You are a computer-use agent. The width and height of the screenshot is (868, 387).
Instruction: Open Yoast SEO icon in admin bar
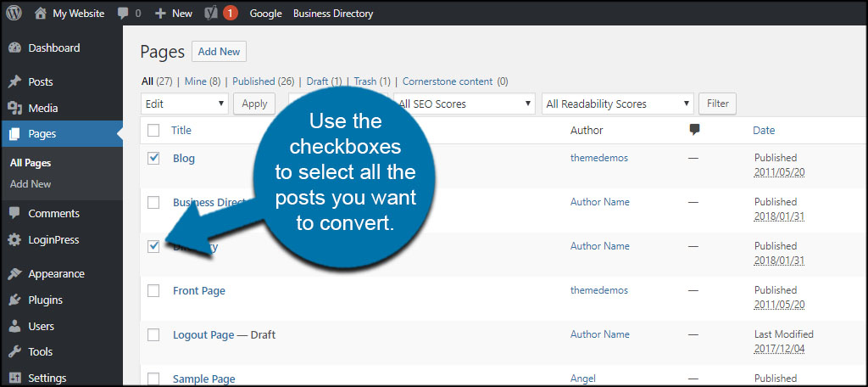click(210, 14)
